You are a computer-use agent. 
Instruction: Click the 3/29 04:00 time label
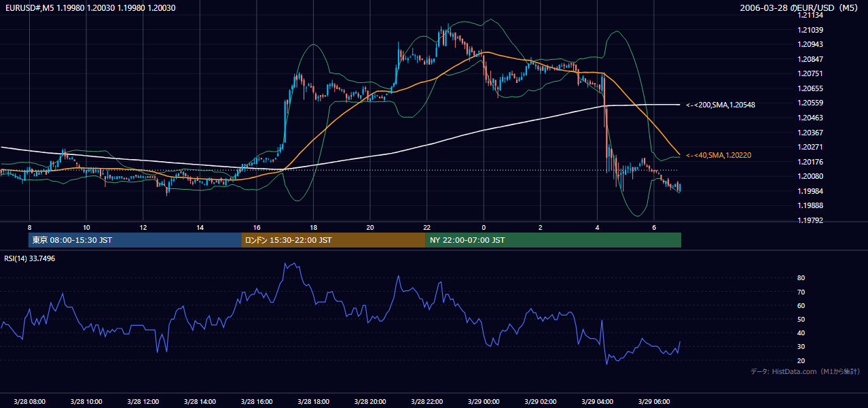597,402
